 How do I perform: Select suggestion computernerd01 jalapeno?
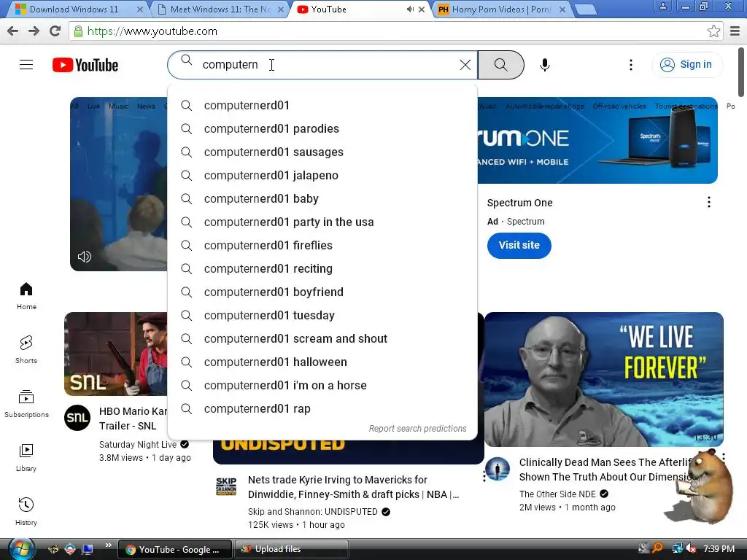point(322,175)
